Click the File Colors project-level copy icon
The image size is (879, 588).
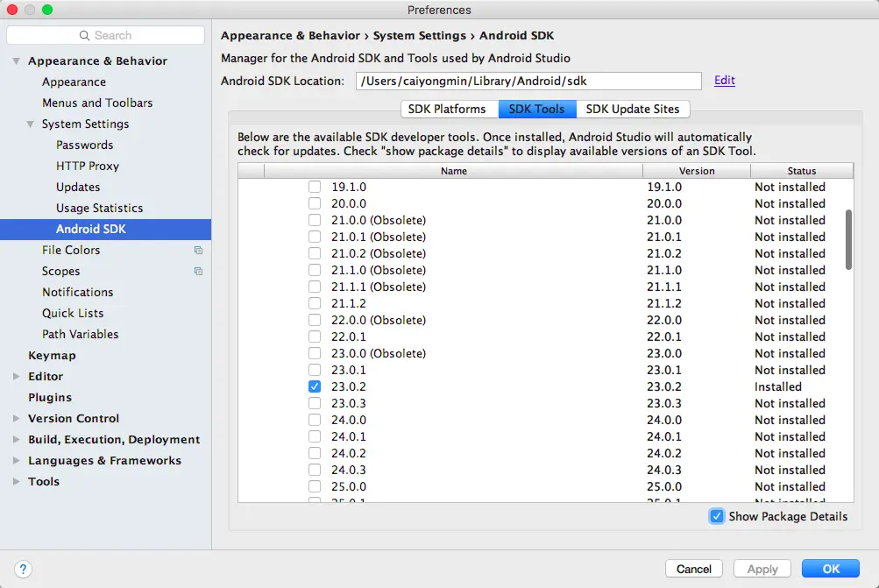click(198, 250)
